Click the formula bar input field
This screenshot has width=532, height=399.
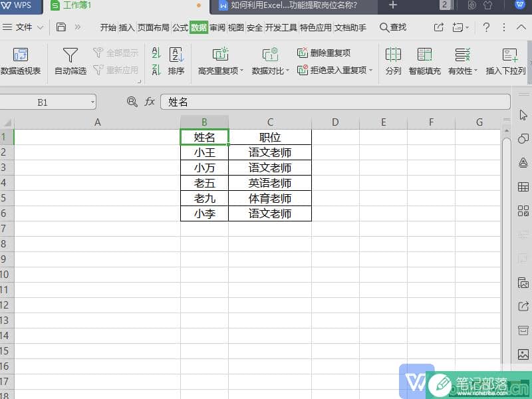335,102
